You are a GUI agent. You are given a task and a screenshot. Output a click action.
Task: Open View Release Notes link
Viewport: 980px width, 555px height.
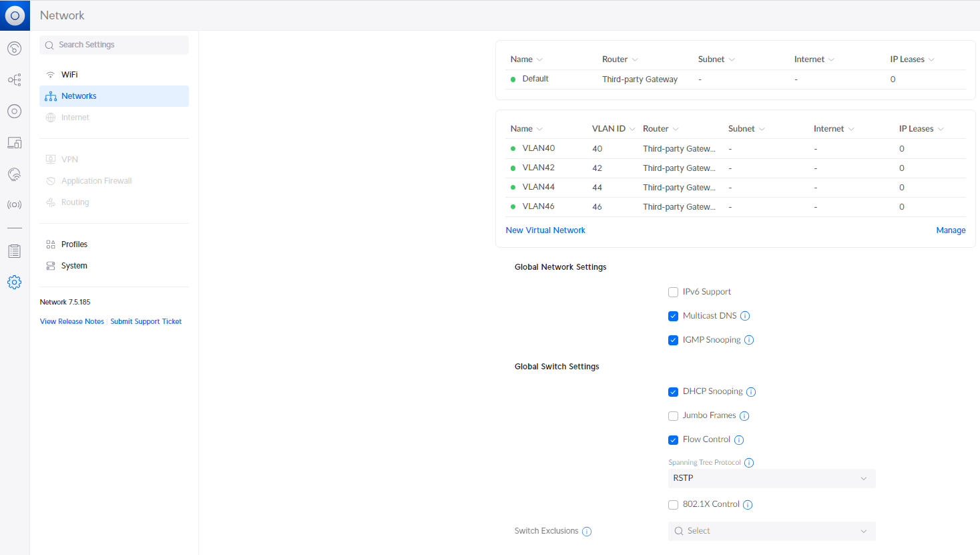72,322
